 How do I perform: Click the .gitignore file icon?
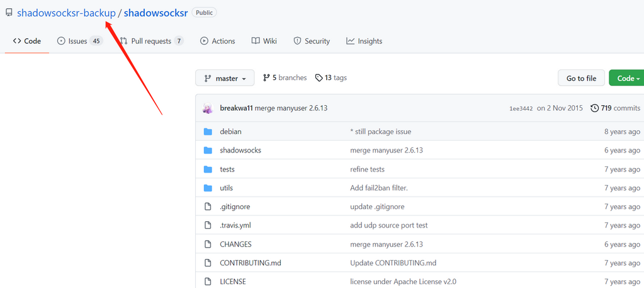[x=208, y=207]
